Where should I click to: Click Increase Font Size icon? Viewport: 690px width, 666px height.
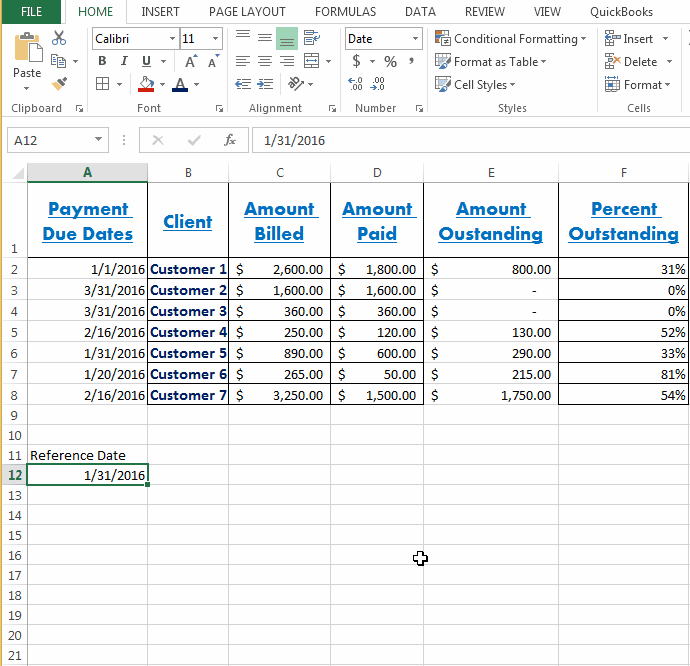pos(190,62)
